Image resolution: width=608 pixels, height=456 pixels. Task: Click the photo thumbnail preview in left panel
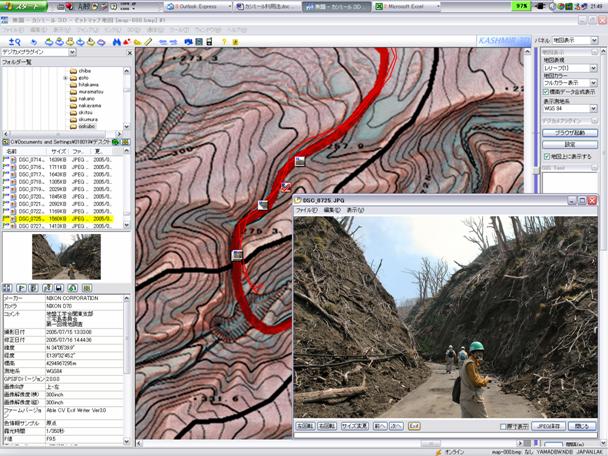click(66, 257)
